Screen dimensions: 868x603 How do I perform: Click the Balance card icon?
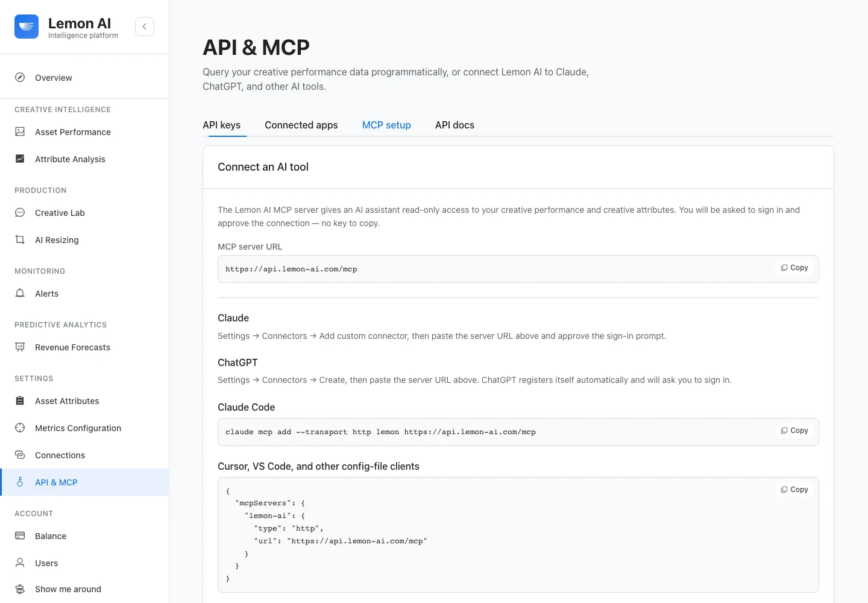click(x=20, y=535)
